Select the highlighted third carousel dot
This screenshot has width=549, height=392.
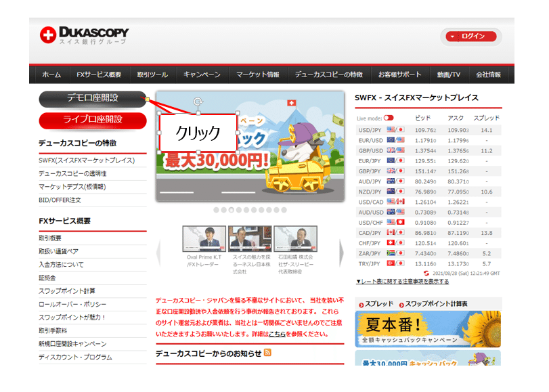[231, 210]
